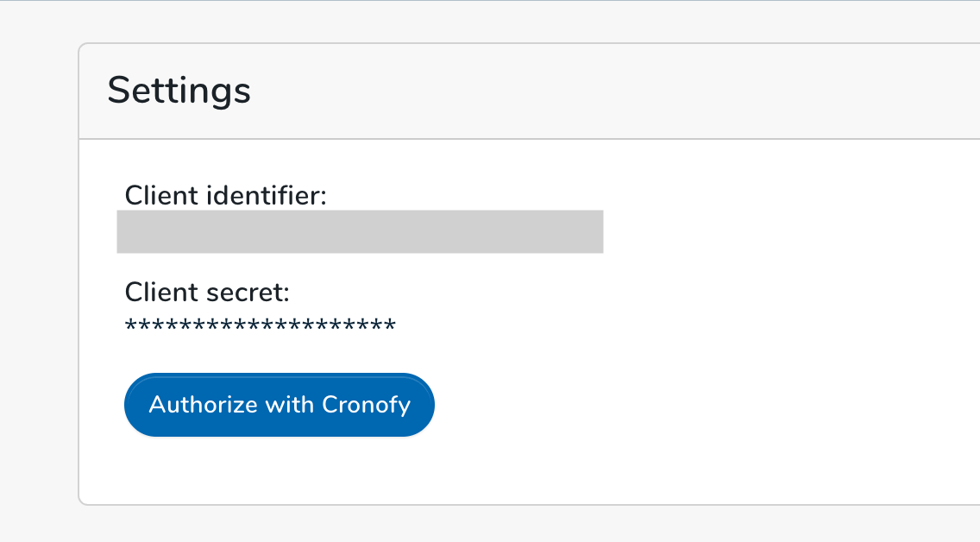
Task: Click the middle of the redacted identifier value
Action: [360, 232]
